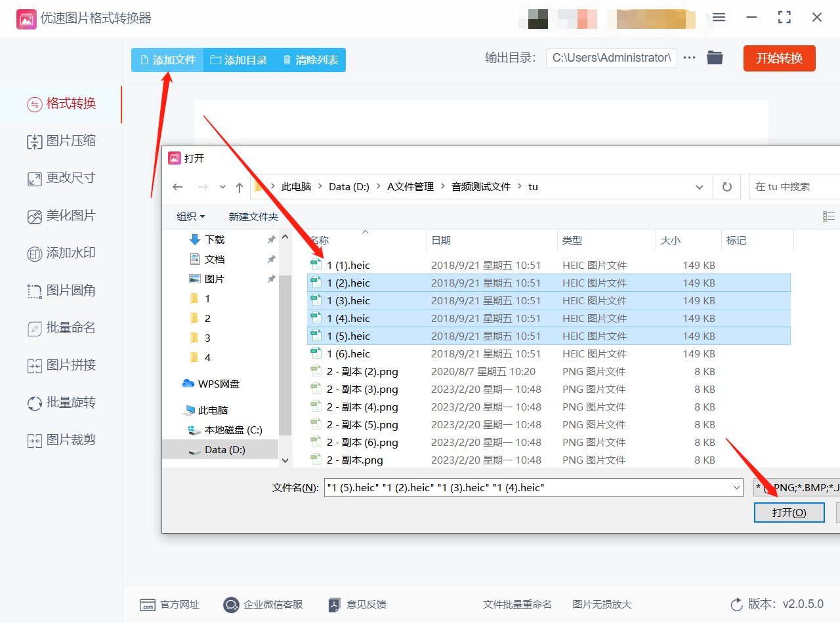Select the file 1 (6).heic
Viewport: 840px width, 623px height.
pos(348,353)
